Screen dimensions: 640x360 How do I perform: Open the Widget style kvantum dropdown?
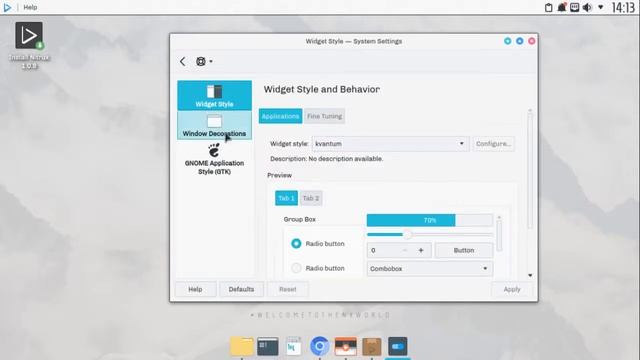pos(391,144)
